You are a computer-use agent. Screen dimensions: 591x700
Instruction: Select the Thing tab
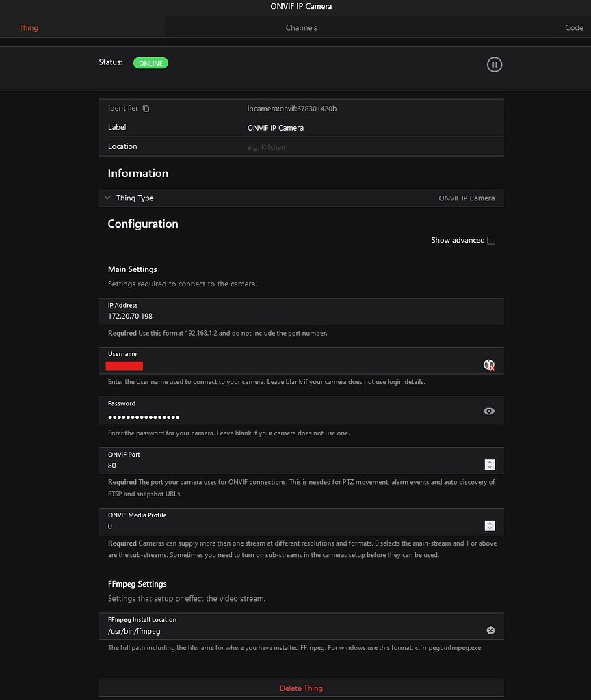pos(28,28)
